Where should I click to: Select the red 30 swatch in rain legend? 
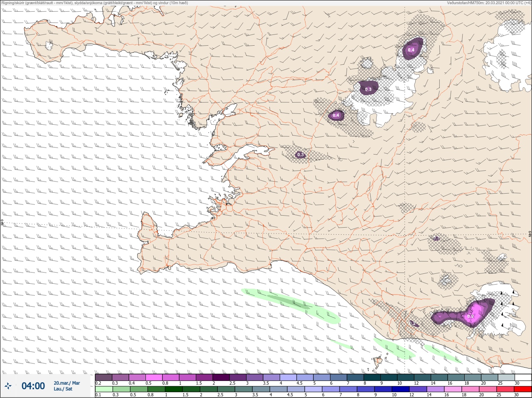(x=522, y=389)
